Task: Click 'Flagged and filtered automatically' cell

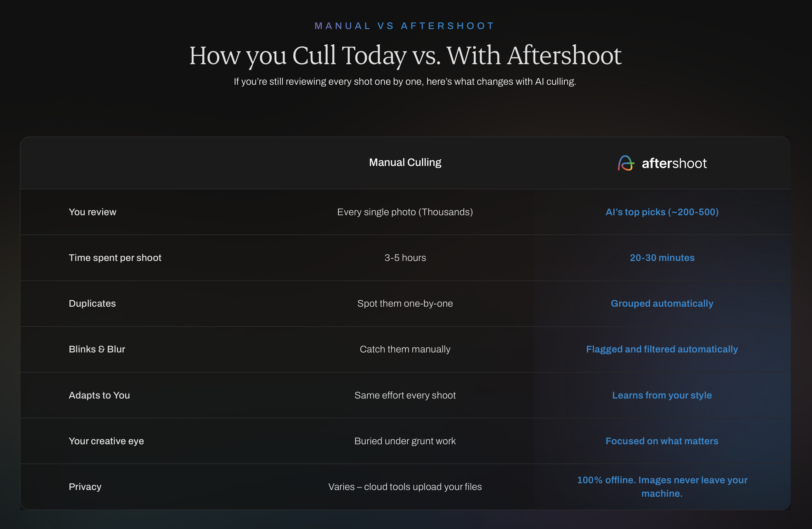Action: click(x=662, y=349)
